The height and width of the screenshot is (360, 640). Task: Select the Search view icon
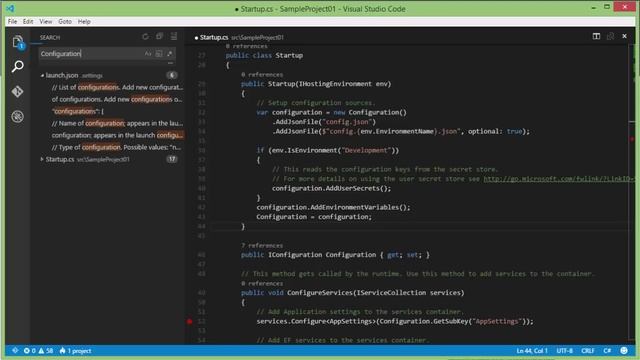click(17, 67)
